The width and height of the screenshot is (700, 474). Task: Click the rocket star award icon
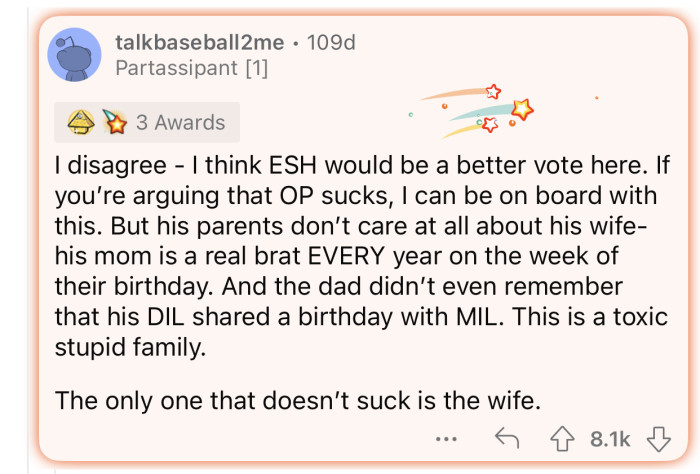coord(113,123)
